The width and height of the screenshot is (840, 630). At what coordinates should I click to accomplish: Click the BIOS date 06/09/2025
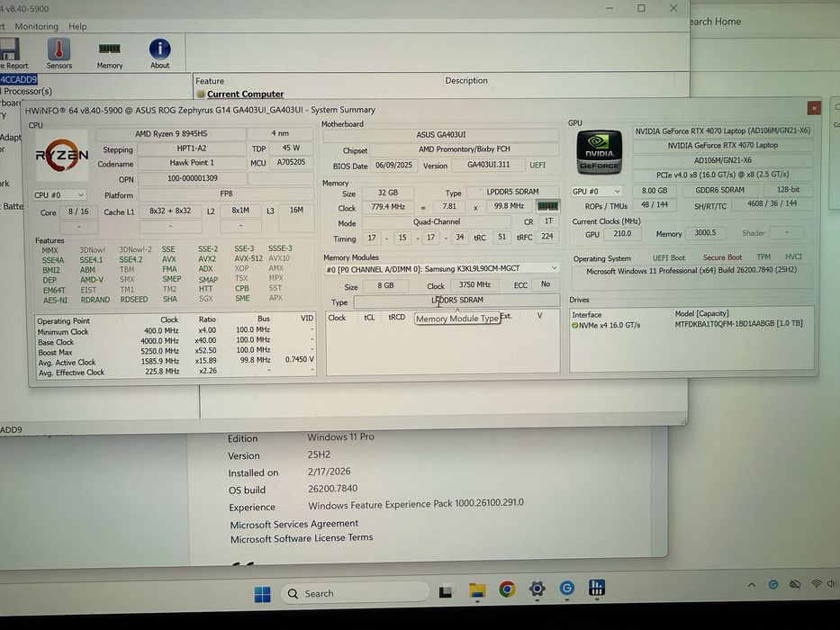coord(393,165)
